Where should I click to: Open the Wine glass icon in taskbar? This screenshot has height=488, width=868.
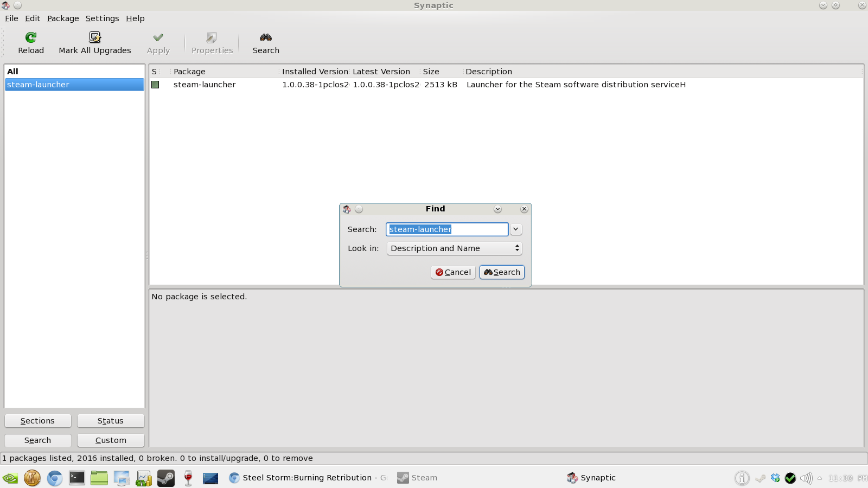[x=188, y=478]
